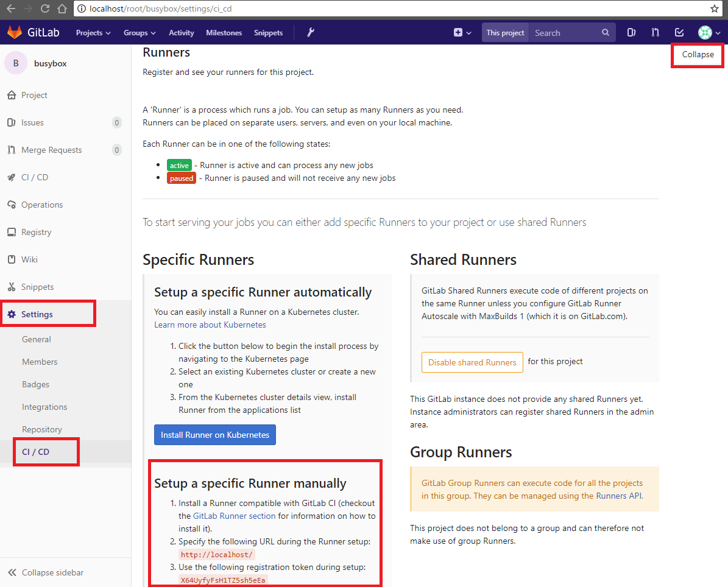The height and width of the screenshot is (587, 728).
Task: Open the Merge Requests icon in the navbar
Action: point(655,32)
